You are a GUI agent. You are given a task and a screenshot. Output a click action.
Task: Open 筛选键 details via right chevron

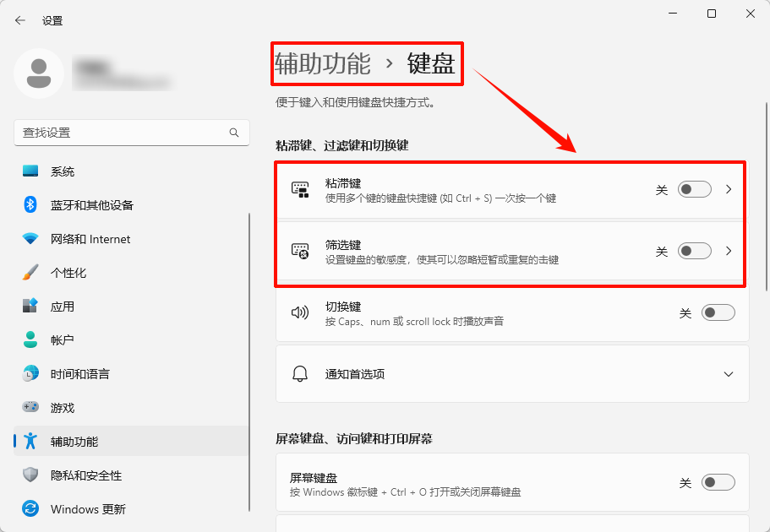coord(729,251)
